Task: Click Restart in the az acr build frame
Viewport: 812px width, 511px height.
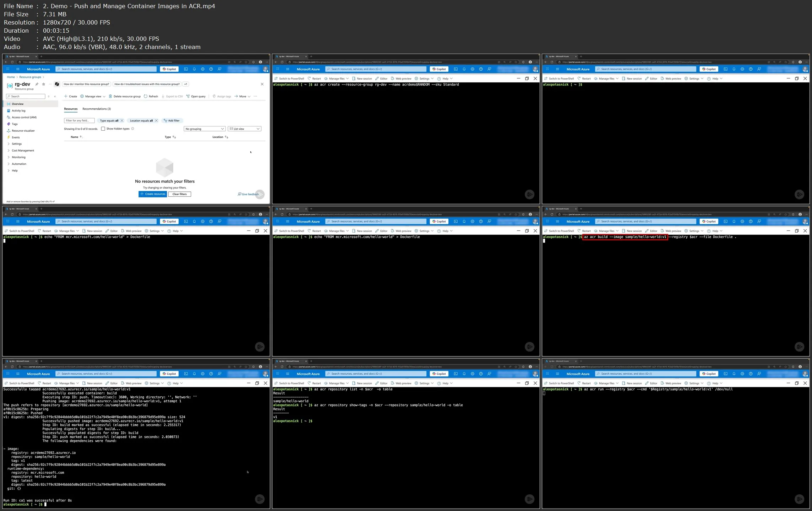Action: (x=584, y=231)
